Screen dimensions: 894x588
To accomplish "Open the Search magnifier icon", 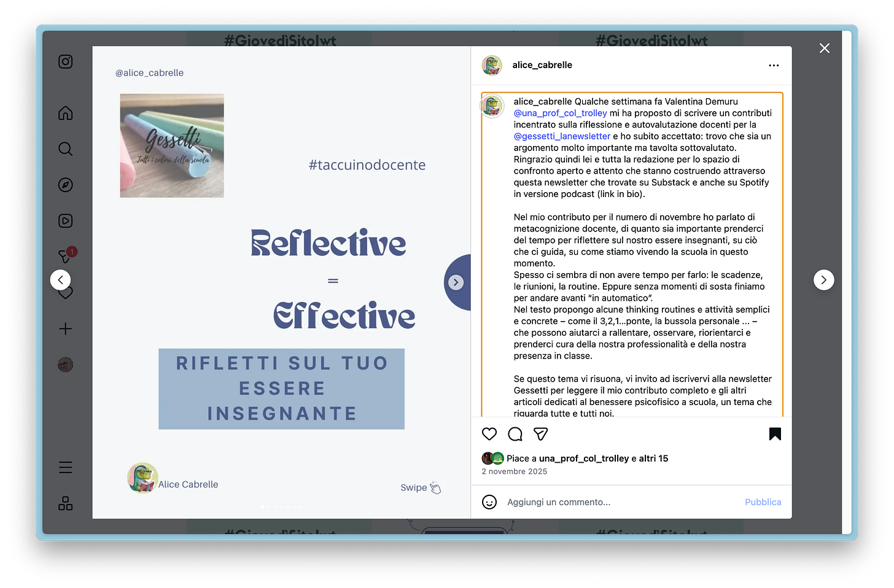I will [66, 149].
